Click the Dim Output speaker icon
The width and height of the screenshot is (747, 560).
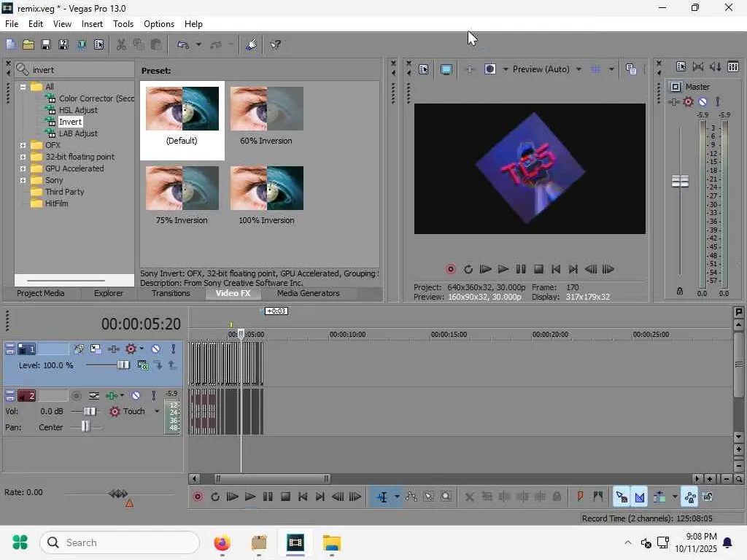715,66
